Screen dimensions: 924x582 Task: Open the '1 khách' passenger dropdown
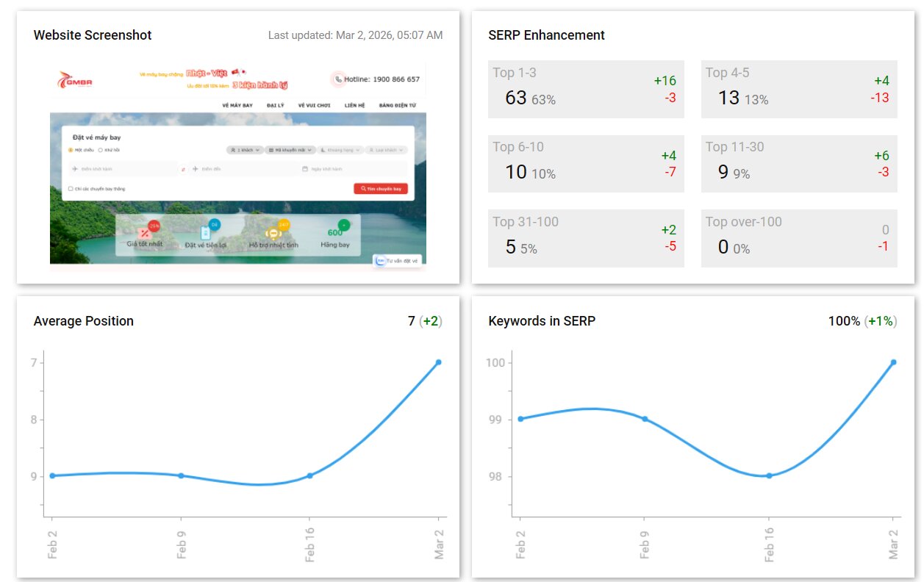(244, 150)
